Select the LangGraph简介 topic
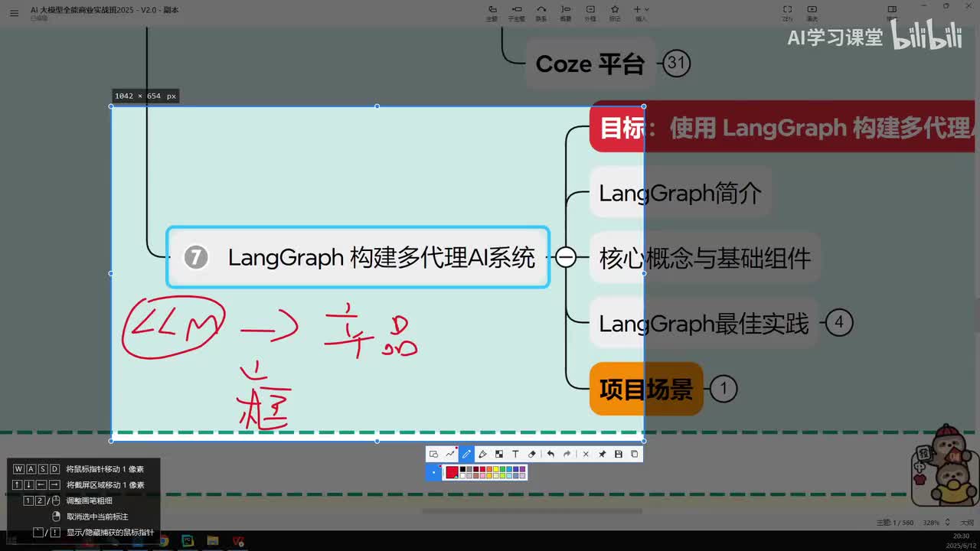 [680, 193]
